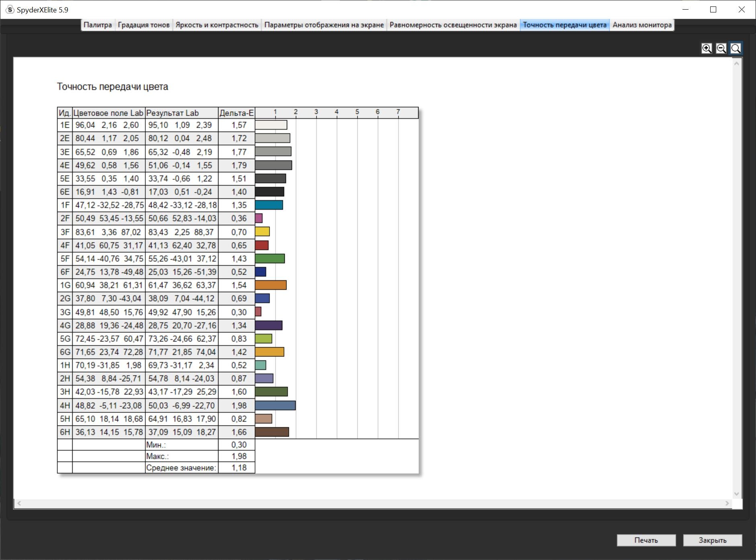Click the orange 1G color bar
Image resolution: width=756 pixels, height=560 pixels.
271,285
